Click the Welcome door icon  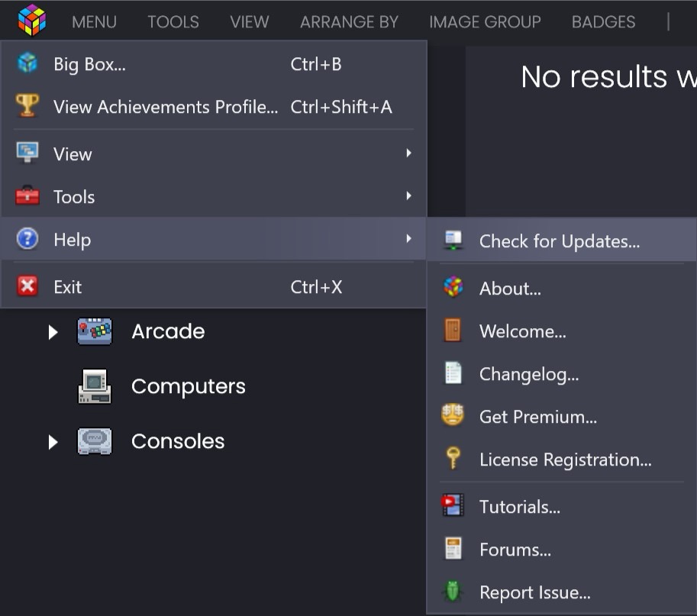[453, 331]
